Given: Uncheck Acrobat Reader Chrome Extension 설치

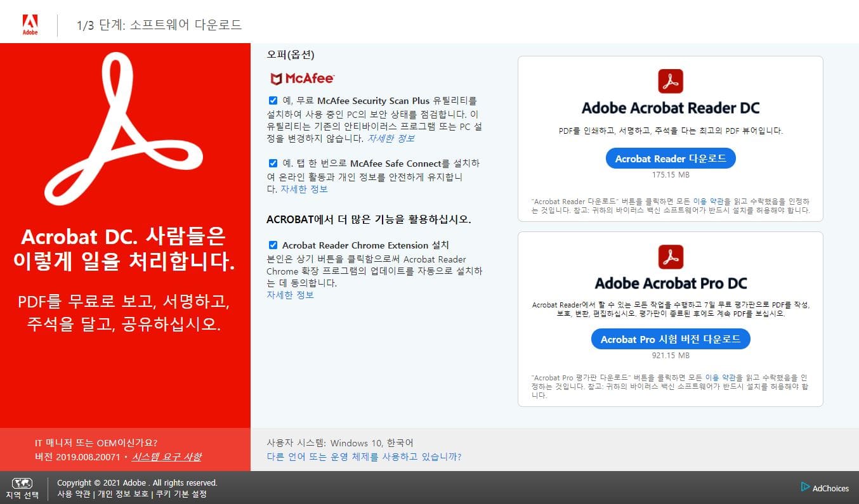Looking at the screenshot, I should point(273,244).
